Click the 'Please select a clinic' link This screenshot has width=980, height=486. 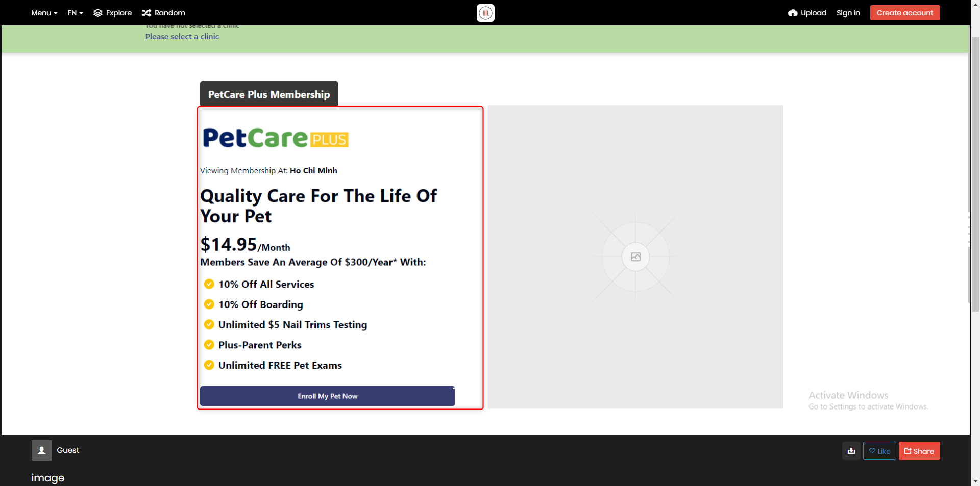tap(182, 36)
